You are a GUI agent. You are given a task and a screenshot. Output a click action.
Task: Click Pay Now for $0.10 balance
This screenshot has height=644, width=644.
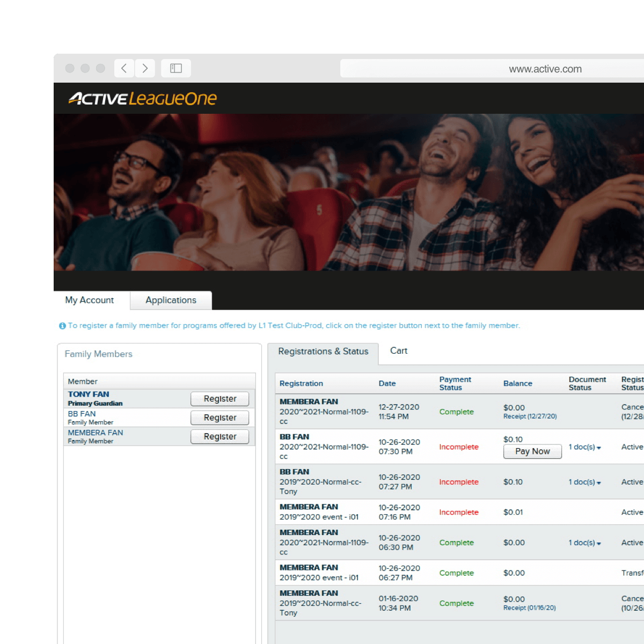[532, 451]
